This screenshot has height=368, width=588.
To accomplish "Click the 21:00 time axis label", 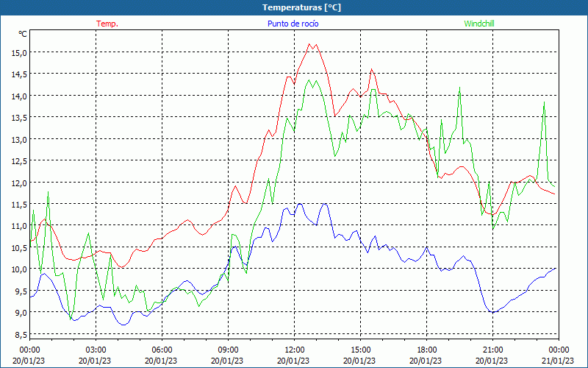I will 492,350.
